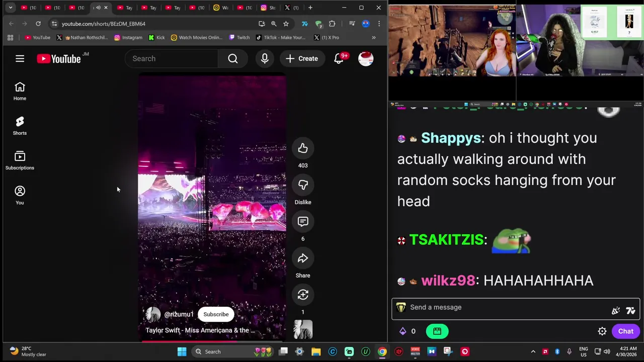Open the green rewards box icon in chat
Viewport: 644px width, 362px height.
[437, 331]
